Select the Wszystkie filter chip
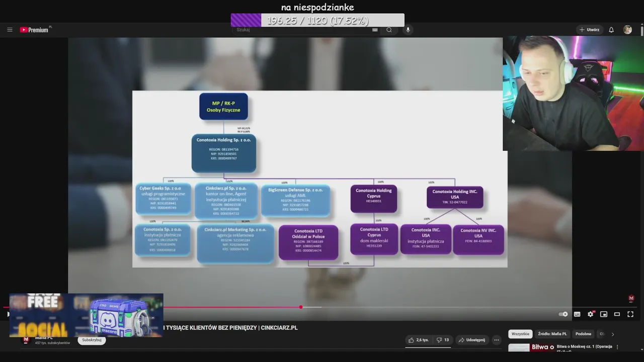The width and height of the screenshot is (644, 362). click(x=520, y=334)
